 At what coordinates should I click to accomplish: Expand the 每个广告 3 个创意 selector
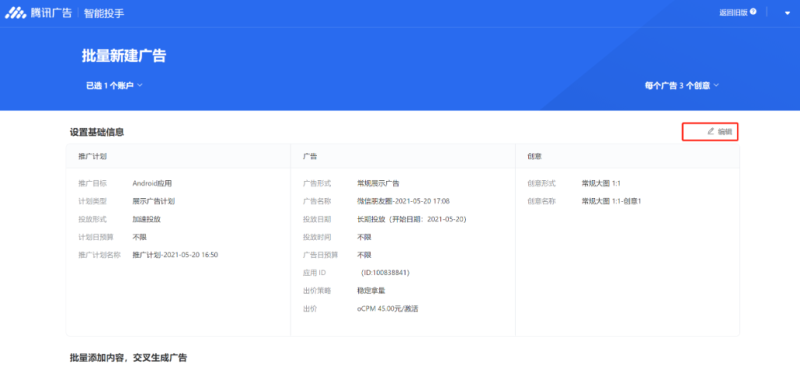coord(682,86)
